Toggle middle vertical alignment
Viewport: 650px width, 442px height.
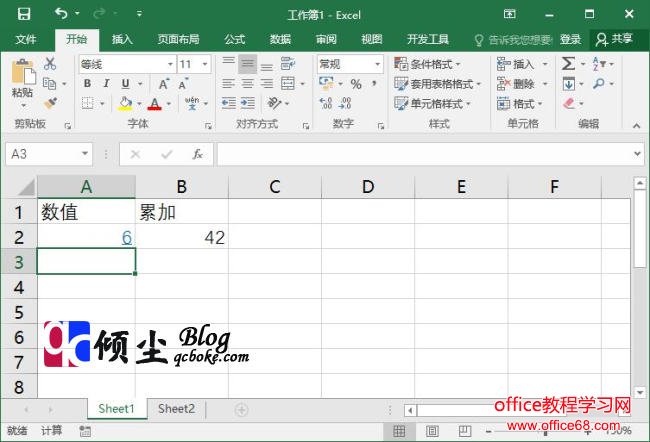click(247, 64)
